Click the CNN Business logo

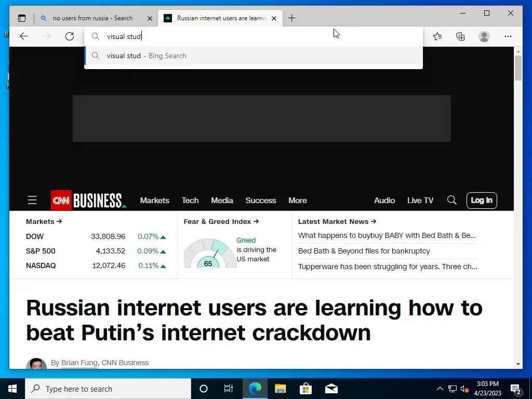pyautogui.click(x=88, y=200)
